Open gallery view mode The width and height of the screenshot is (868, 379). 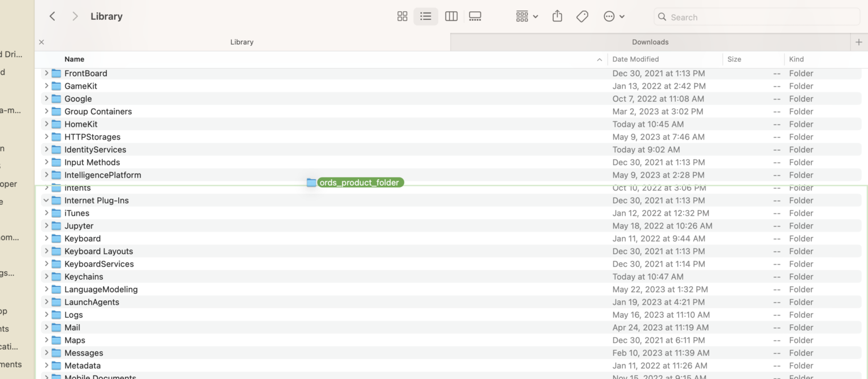coord(475,16)
